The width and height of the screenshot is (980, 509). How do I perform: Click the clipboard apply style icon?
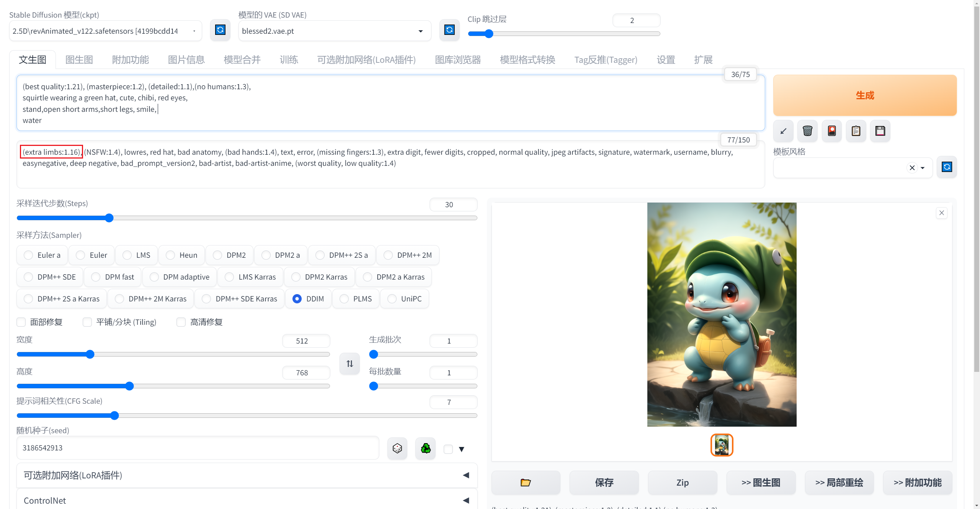point(856,131)
